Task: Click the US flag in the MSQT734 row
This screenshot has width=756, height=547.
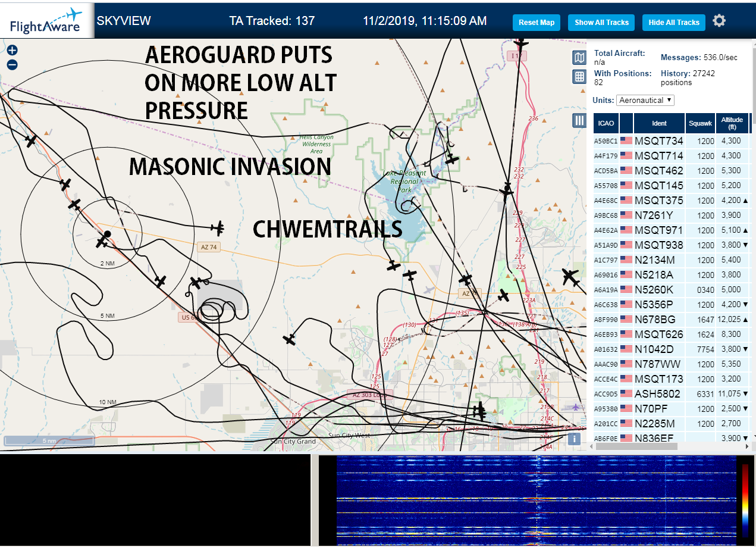Action: point(626,141)
